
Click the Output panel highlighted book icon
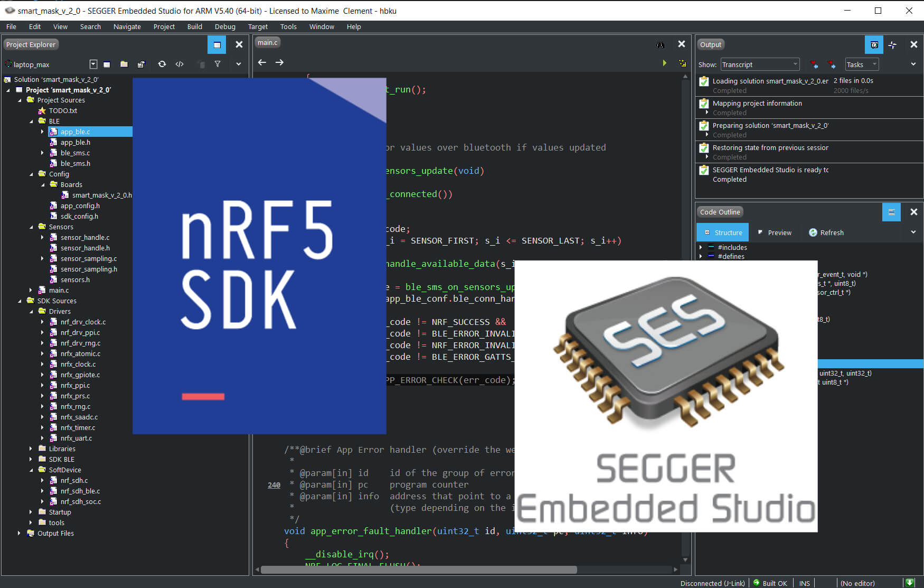(x=874, y=45)
